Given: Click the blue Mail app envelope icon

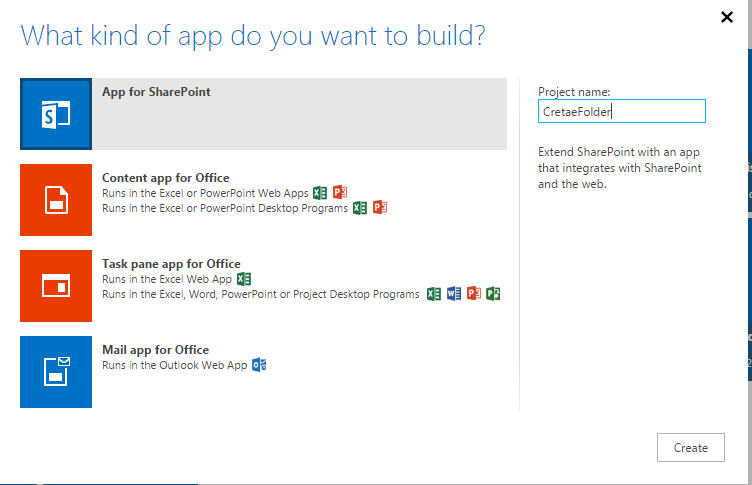Looking at the screenshot, I should pyautogui.click(x=56, y=372).
